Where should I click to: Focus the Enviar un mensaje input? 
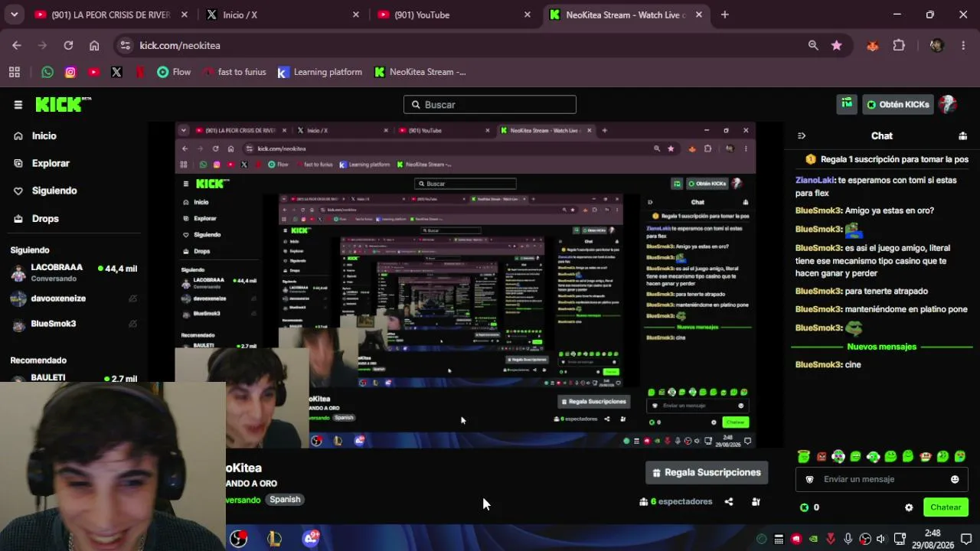tap(882, 479)
